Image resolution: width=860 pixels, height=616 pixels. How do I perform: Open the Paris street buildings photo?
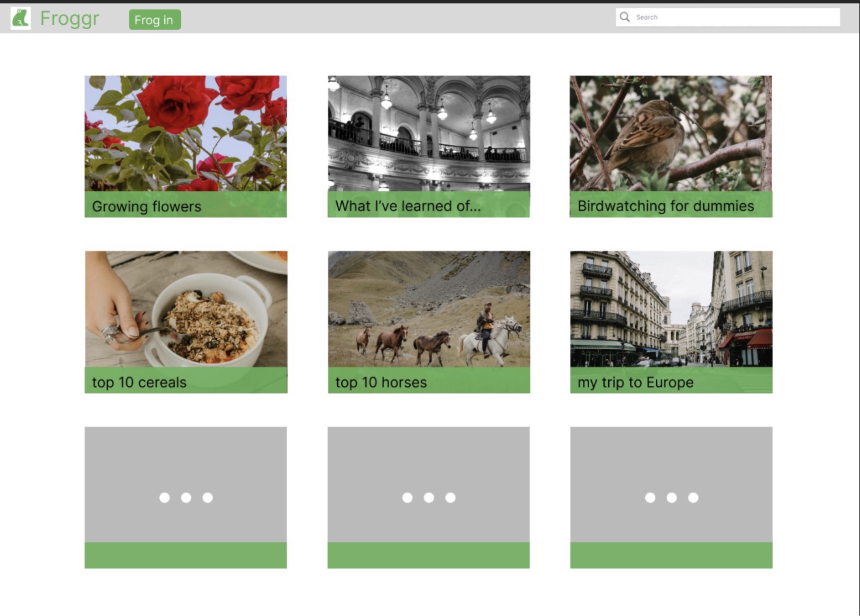[671, 309]
